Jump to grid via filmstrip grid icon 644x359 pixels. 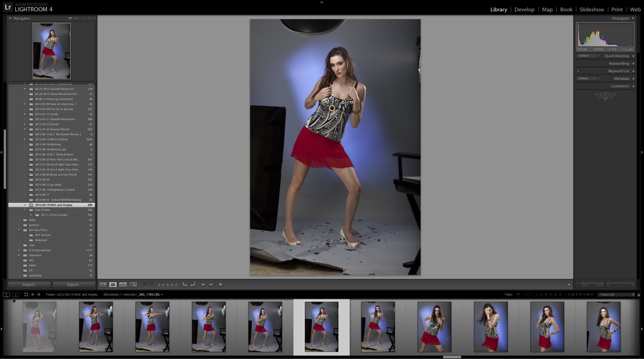[26, 294]
